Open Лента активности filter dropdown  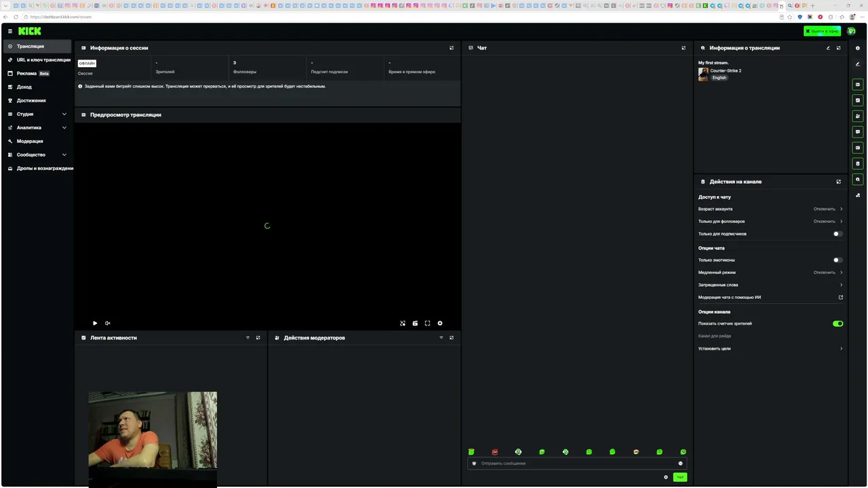248,338
